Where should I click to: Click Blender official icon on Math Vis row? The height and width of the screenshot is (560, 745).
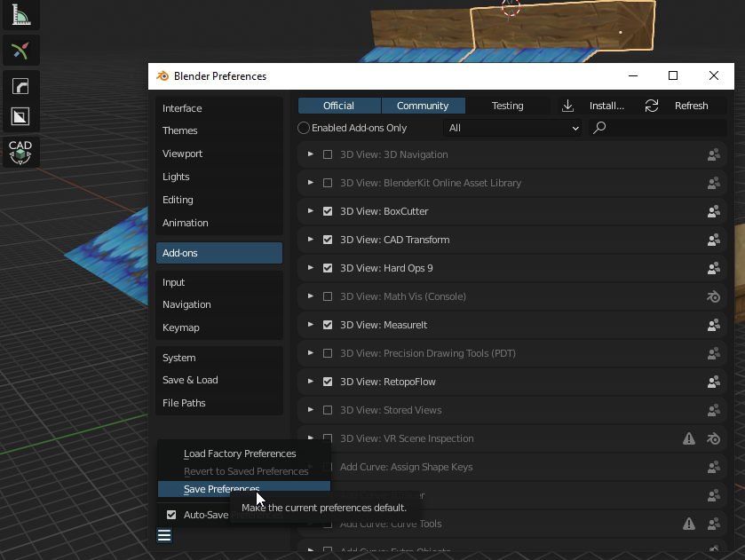tap(714, 296)
